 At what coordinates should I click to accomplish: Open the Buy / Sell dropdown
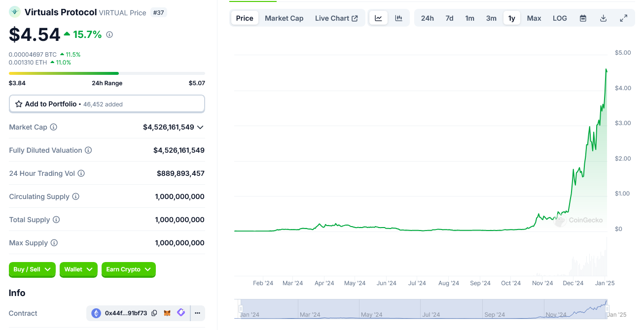click(x=32, y=269)
